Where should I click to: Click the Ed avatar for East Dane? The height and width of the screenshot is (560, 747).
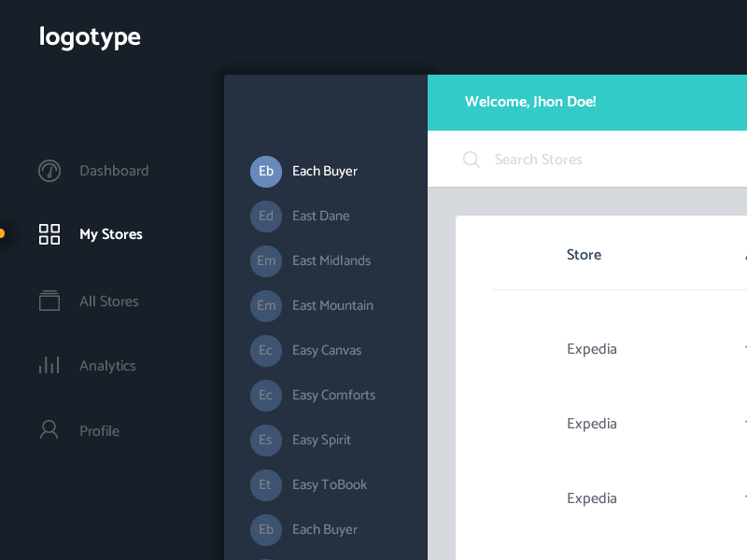[x=266, y=216]
